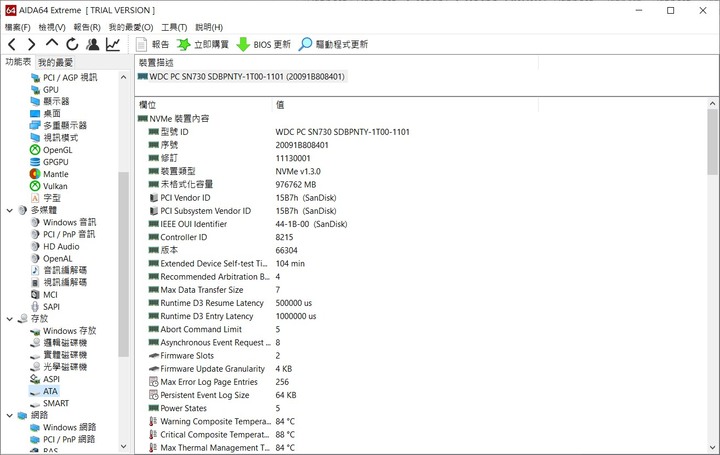Click 驅動程式更新 driver update button
Screen dimensions: 720x455
point(333,44)
